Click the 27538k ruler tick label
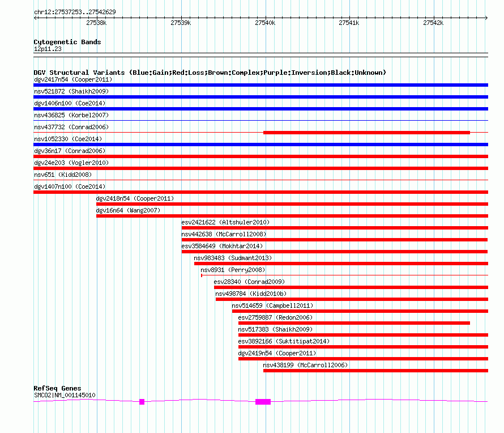 click(96, 23)
